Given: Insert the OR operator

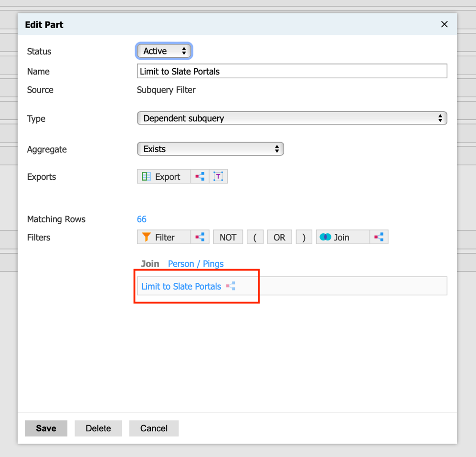Looking at the screenshot, I should 279,237.
